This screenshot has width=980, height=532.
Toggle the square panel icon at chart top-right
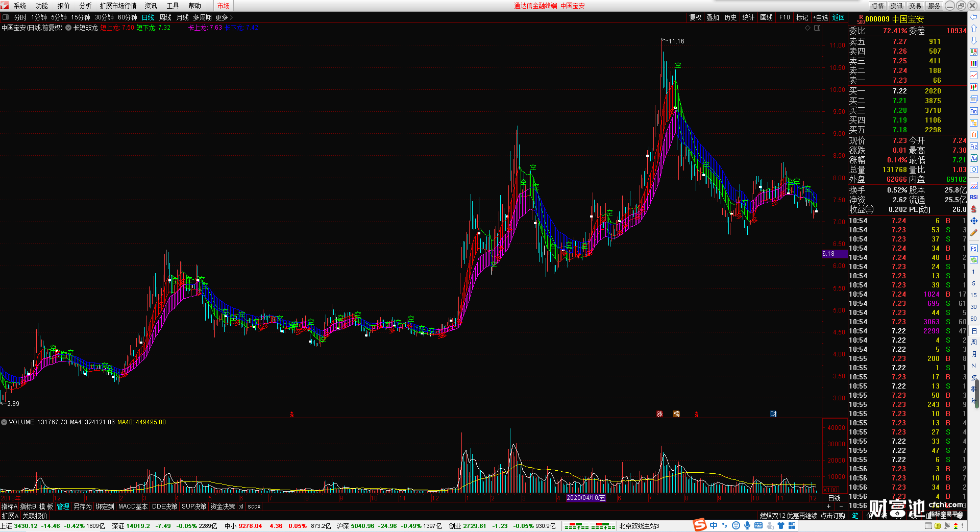coord(817,28)
